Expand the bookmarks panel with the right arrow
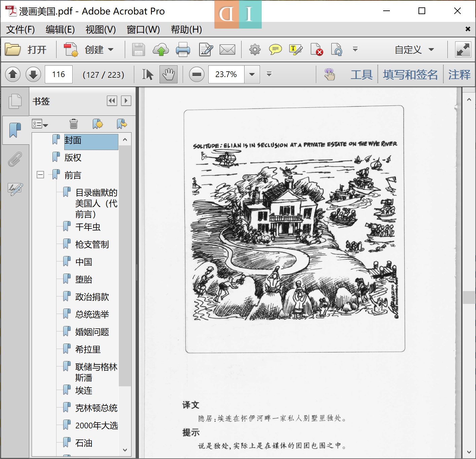This screenshot has width=476, height=459. (126, 101)
